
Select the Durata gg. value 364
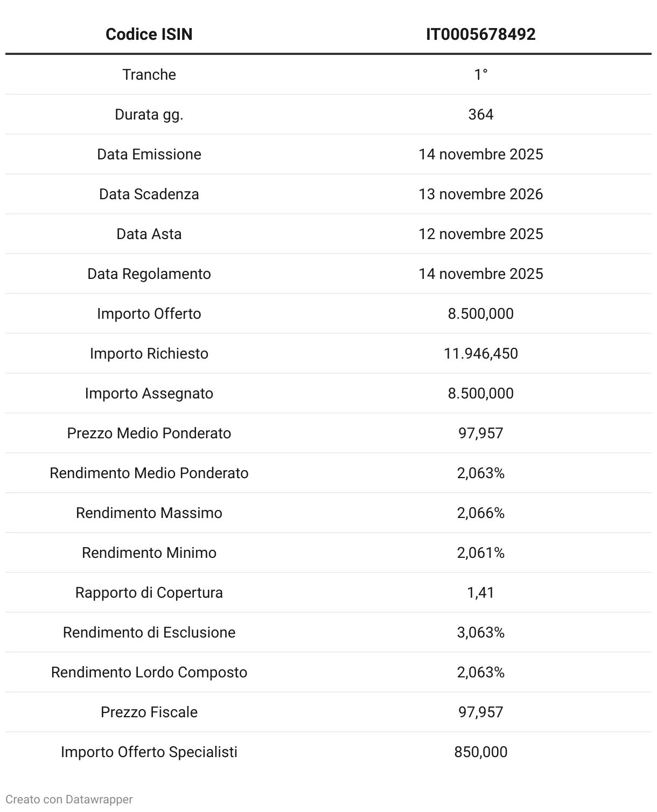coord(480,114)
